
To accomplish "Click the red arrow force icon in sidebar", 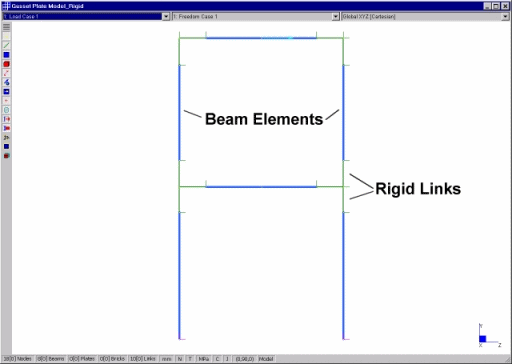I will click(6, 119).
